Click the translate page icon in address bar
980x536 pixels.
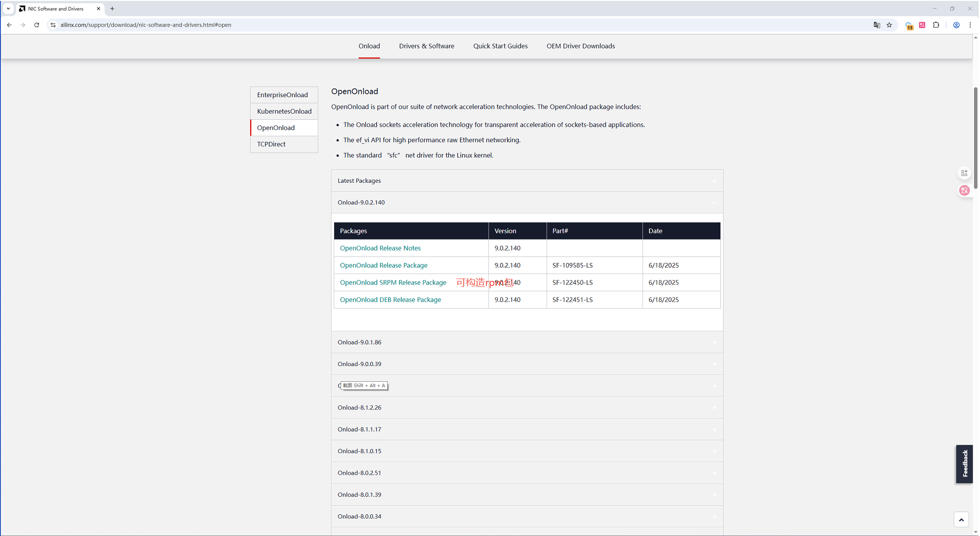(x=876, y=25)
